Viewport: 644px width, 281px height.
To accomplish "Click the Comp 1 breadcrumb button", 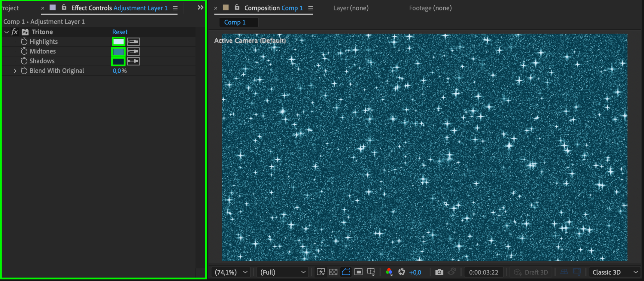I will [x=235, y=22].
